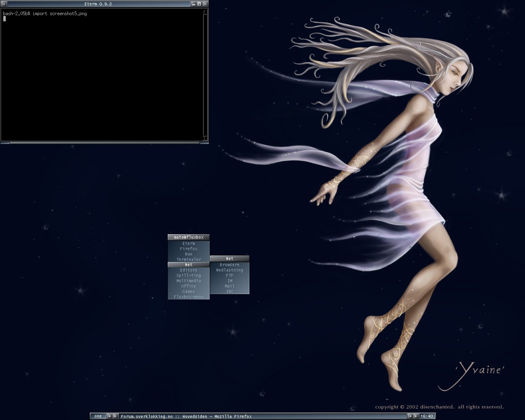
Task: Click the bash prompt line in Eterm
Action: coord(45,14)
